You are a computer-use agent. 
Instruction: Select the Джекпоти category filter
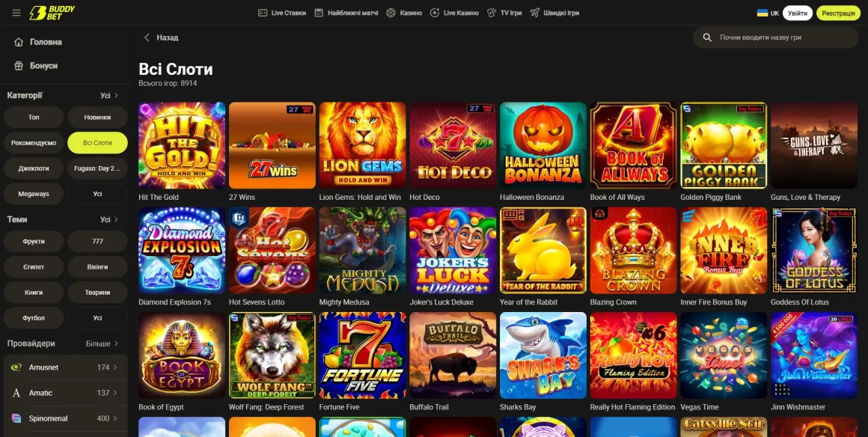34,168
